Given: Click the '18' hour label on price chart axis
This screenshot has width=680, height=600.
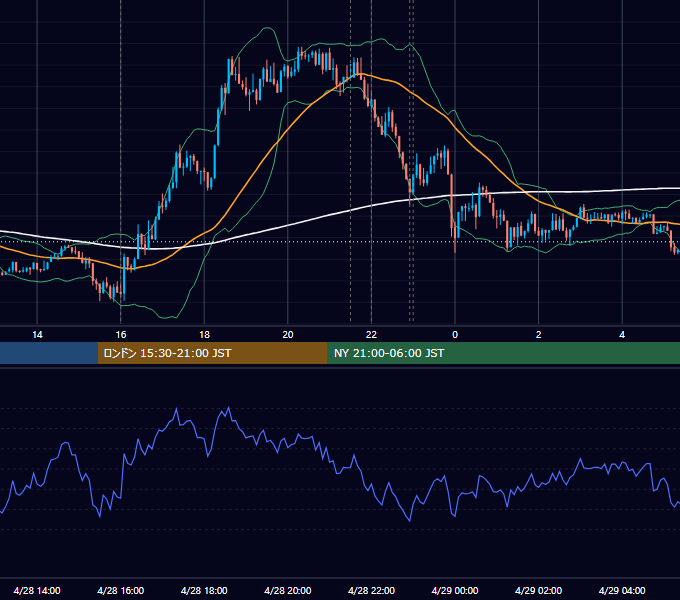Looking at the screenshot, I should tap(204, 335).
